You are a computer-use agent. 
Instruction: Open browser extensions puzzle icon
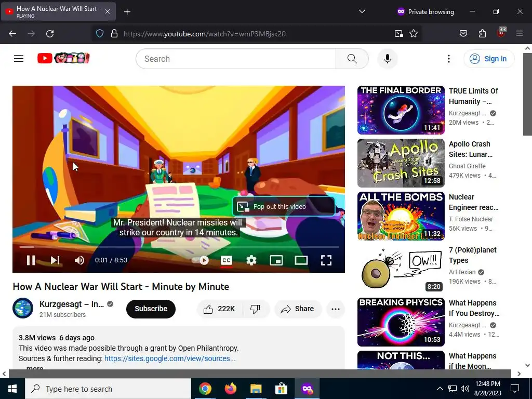[482, 34]
